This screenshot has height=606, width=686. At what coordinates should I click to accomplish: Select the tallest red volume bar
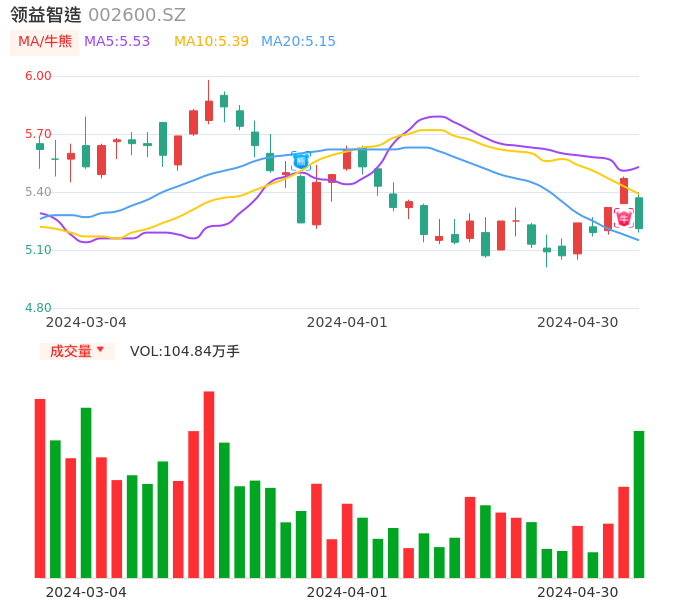[x=209, y=484]
